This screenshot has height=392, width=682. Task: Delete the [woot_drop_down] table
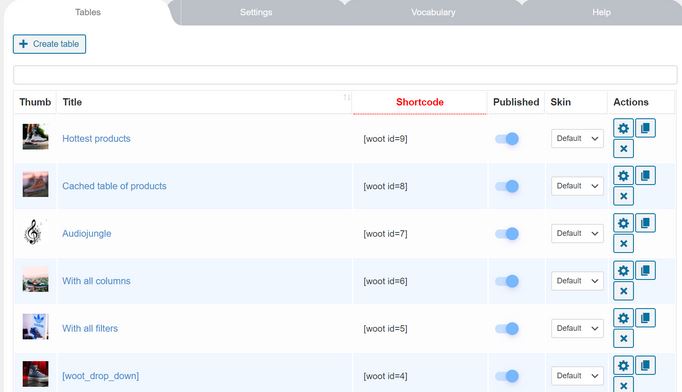click(x=623, y=385)
